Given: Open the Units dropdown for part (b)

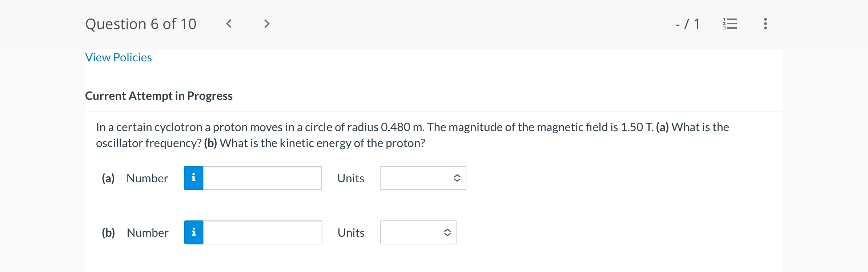Looking at the screenshot, I should (x=418, y=232).
